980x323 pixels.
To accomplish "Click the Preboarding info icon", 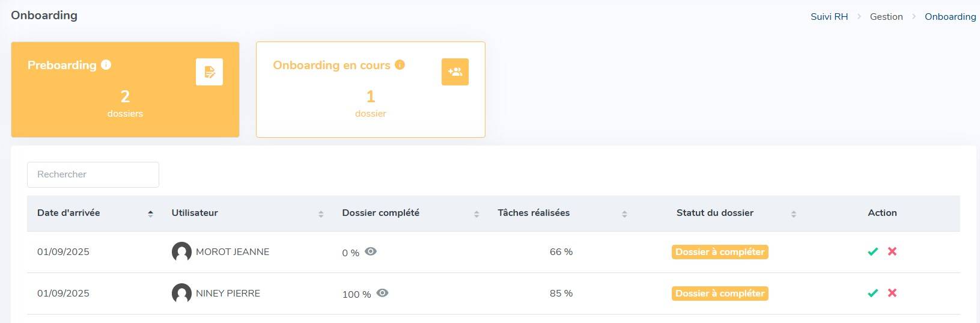I will tap(106, 65).
